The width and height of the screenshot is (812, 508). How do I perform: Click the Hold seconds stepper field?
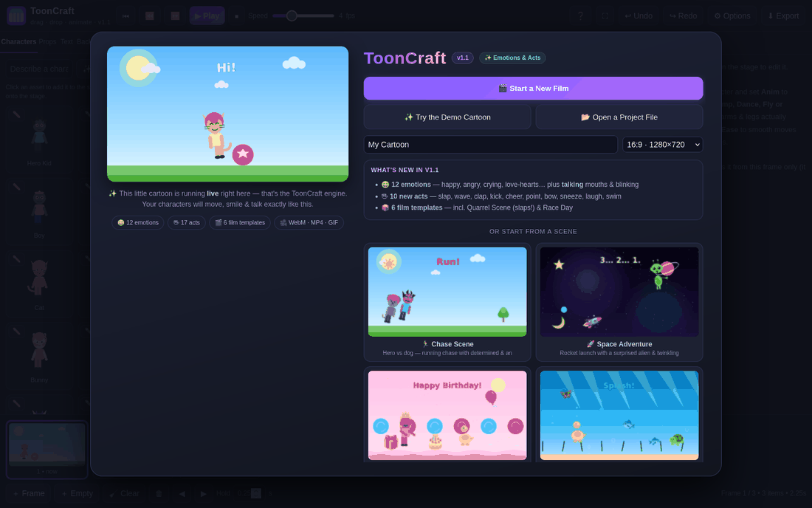click(249, 493)
